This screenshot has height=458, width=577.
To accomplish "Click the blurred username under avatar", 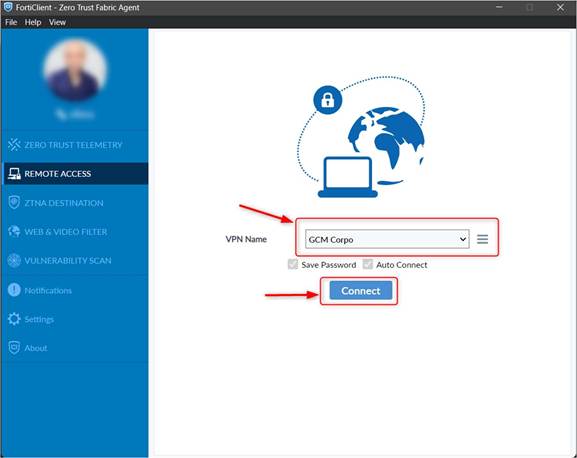I will 75,114.
